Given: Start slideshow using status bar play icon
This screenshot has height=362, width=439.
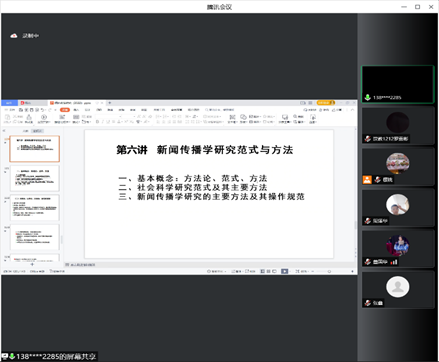Looking at the screenshot, I should coord(284,271).
